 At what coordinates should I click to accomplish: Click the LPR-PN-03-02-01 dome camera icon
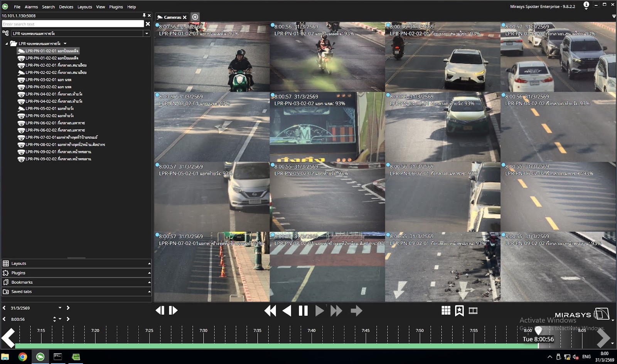[x=21, y=80]
